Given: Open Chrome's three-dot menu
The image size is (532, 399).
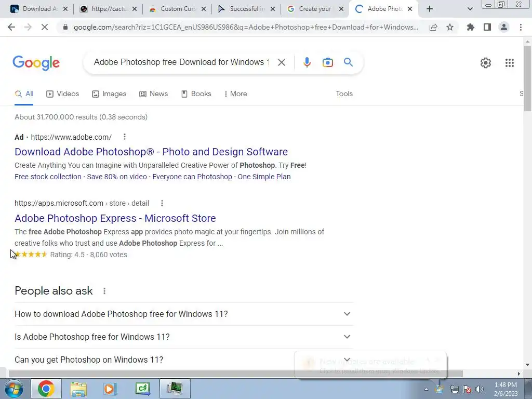Looking at the screenshot, I should 521,27.
